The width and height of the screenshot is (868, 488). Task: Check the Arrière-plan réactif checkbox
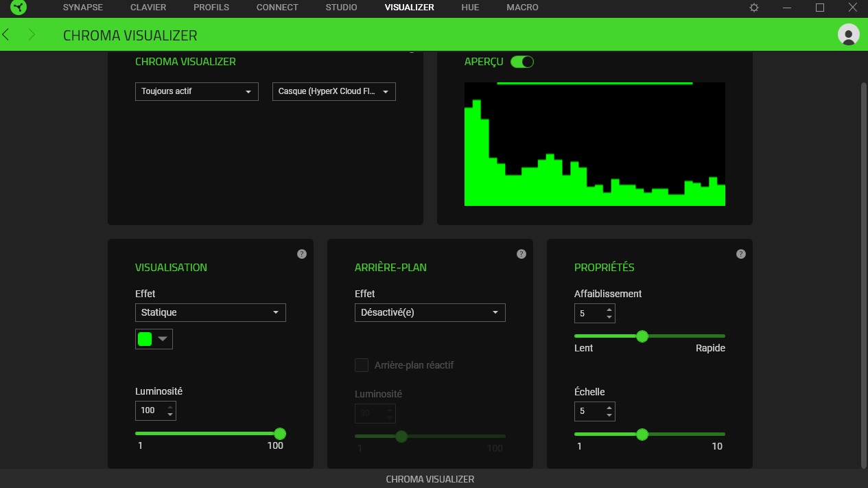[x=362, y=365]
